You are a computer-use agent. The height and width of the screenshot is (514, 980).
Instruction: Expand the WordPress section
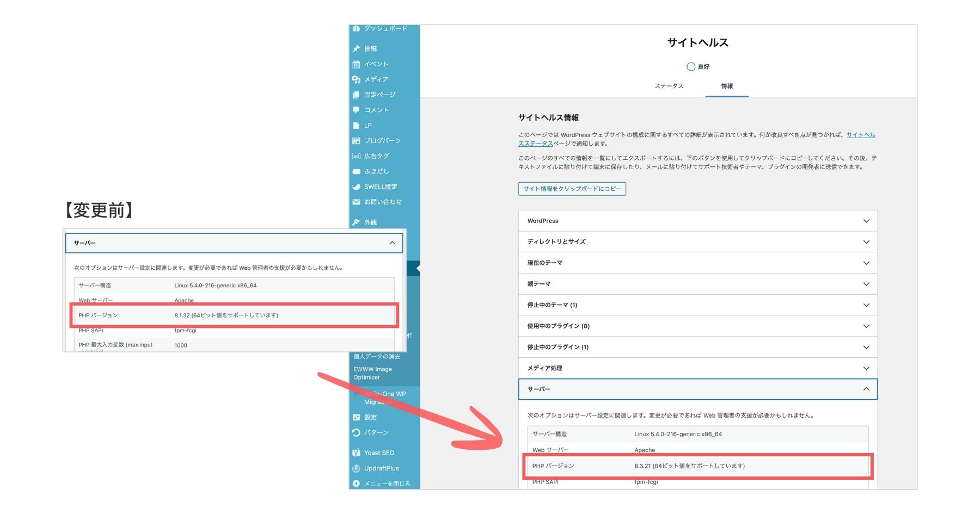pos(697,221)
